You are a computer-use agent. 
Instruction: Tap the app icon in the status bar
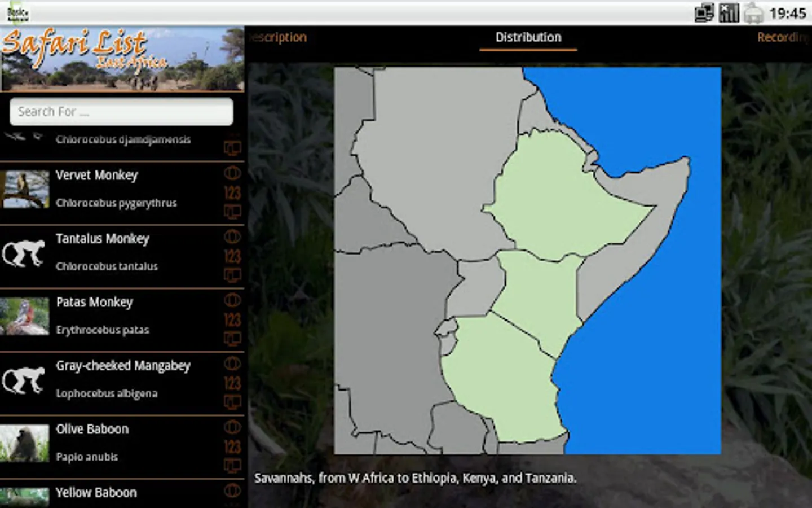point(18,13)
